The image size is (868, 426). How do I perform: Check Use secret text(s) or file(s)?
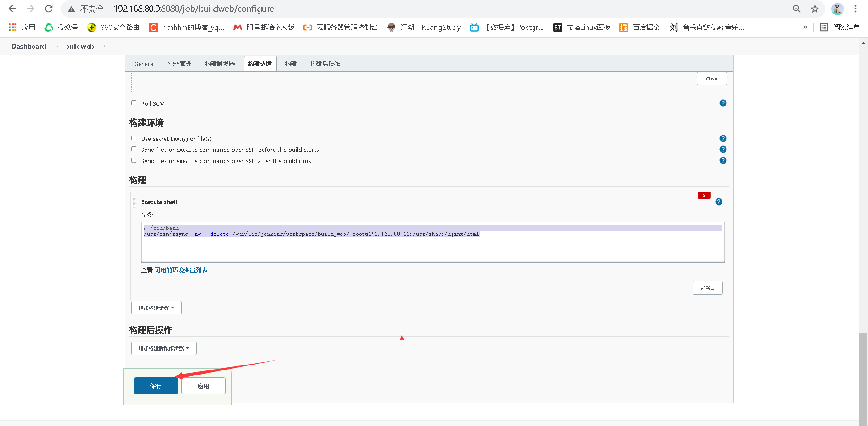[133, 138]
